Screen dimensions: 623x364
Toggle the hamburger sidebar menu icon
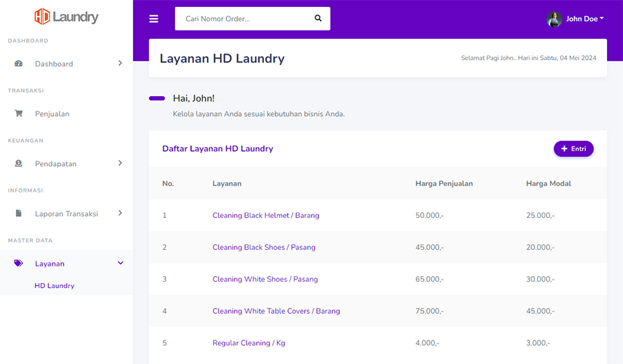point(154,19)
